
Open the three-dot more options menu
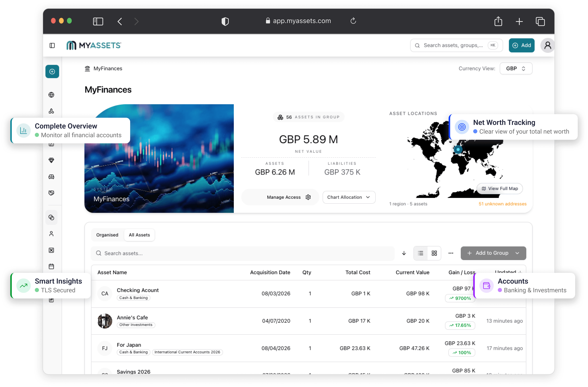click(x=451, y=253)
